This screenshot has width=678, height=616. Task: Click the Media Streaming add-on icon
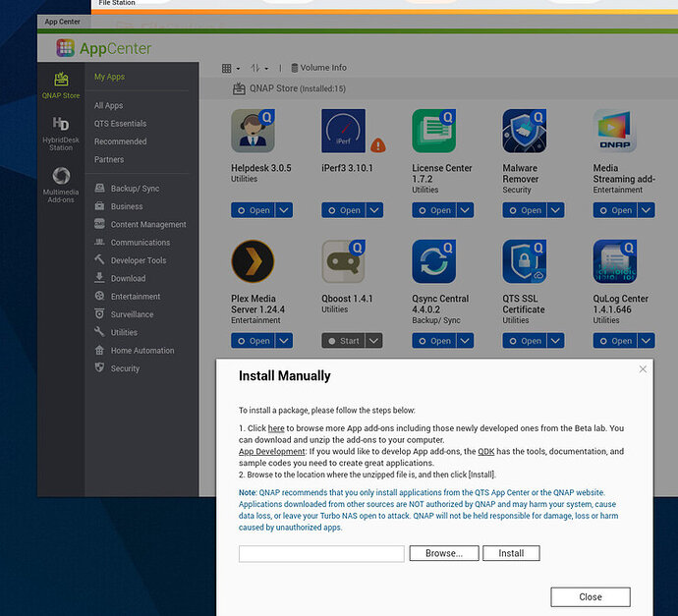pos(614,131)
